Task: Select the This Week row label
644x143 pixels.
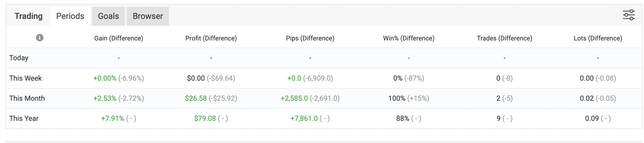Action: point(25,78)
